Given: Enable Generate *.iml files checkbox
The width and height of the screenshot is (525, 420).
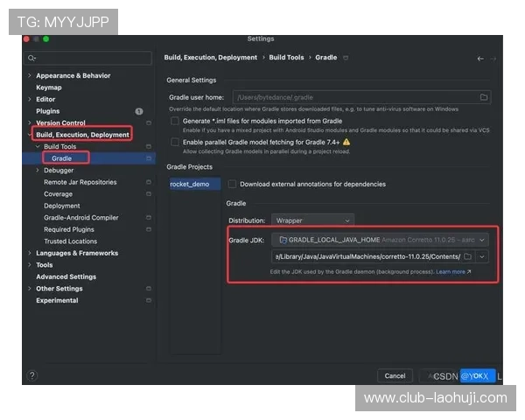Looking at the screenshot, I should pyautogui.click(x=175, y=121).
